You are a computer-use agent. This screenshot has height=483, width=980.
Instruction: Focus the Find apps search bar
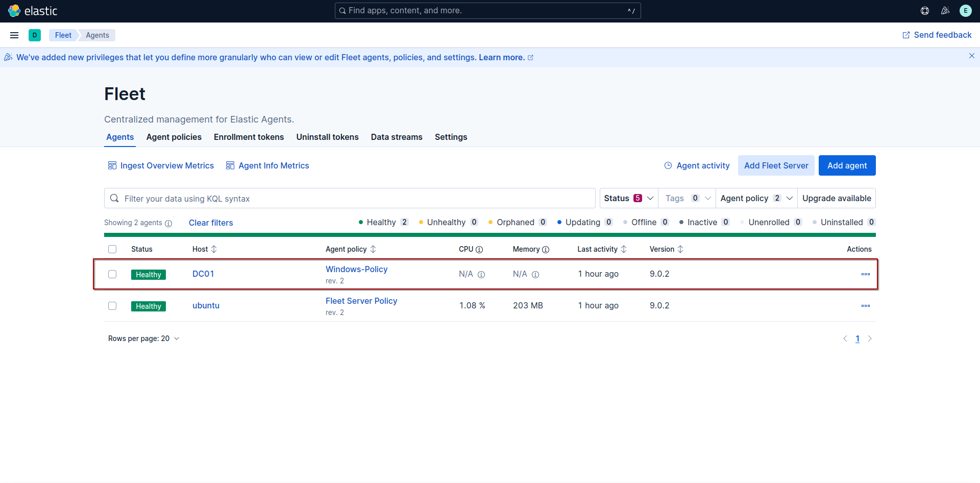coord(487,11)
